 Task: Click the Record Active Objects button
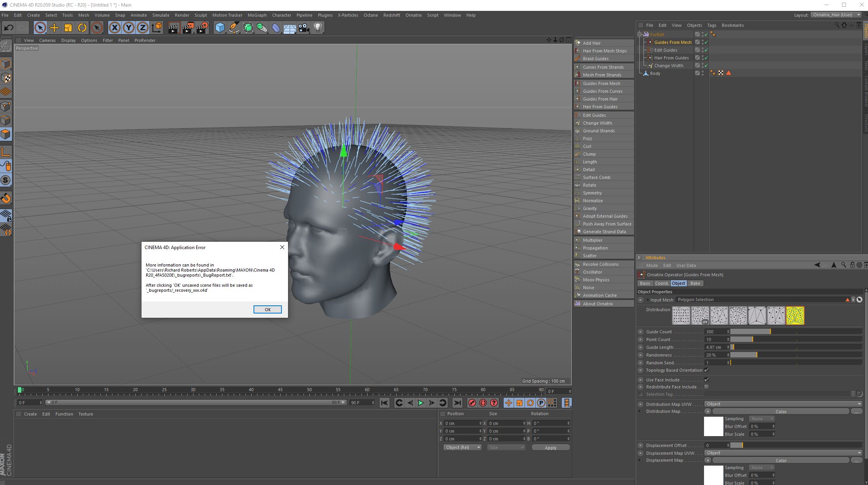click(x=472, y=403)
